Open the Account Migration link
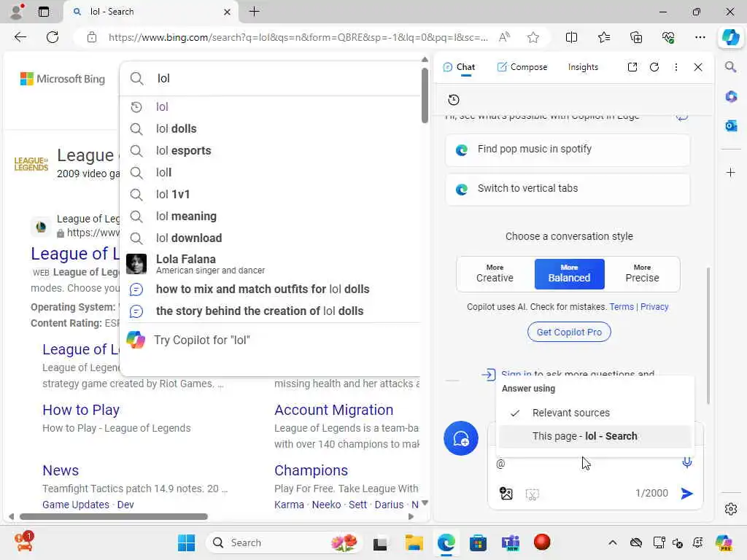The height and width of the screenshot is (560, 747). 333,410
